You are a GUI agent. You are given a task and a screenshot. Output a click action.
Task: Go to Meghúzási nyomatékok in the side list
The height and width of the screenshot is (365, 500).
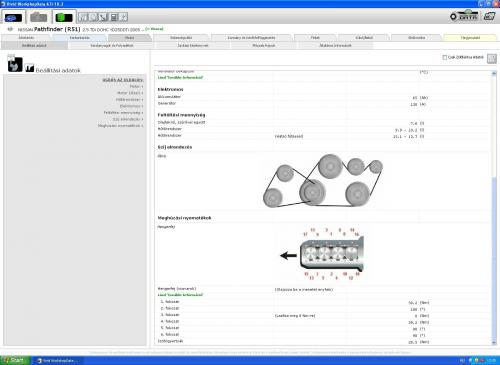coord(120,126)
